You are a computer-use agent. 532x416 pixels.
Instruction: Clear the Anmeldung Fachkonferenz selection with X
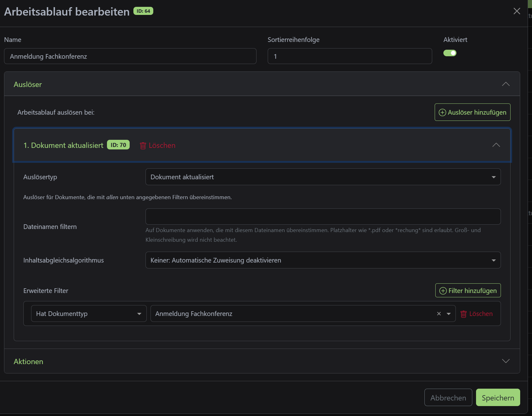439,314
